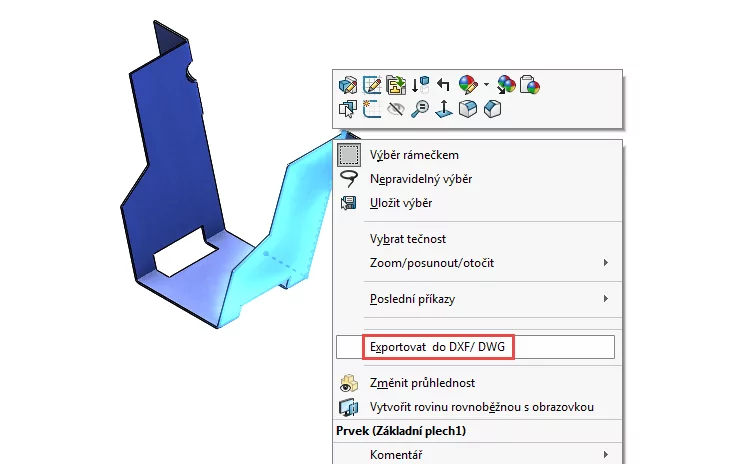Expand the Zoom/posunout/otočit submenu arrow

pyautogui.click(x=606, y=263)
